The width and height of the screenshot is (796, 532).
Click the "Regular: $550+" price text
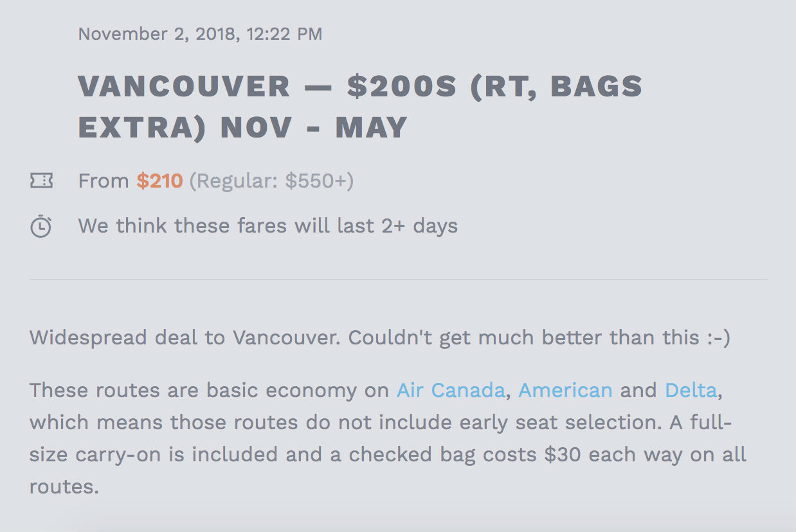point(271,181)
